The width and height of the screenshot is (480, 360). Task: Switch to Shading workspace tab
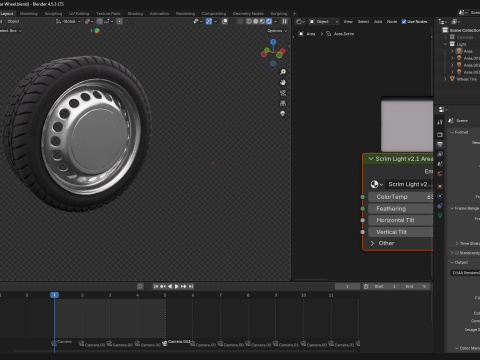(135, 14)
